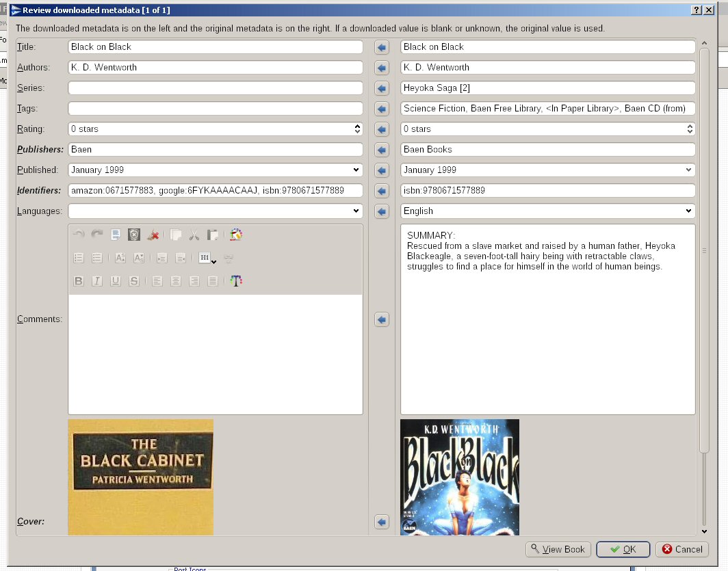
Task: Click the Publishers row blue arrow
Action: point(382,150)
